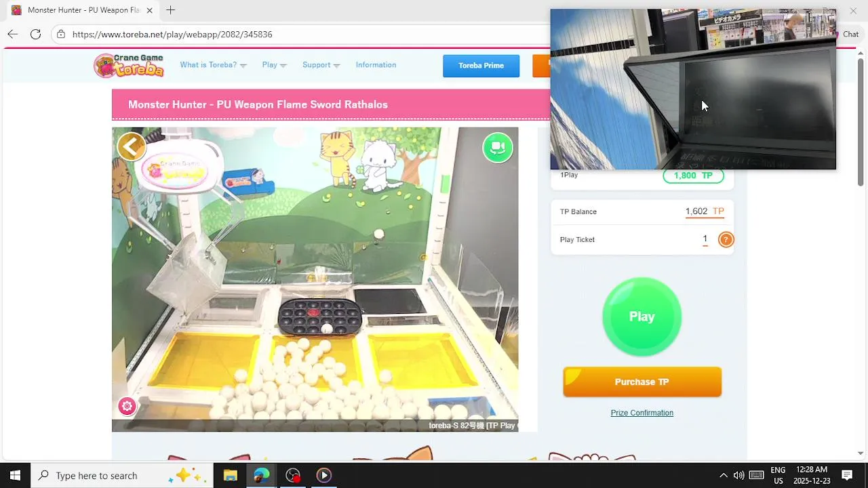
Task: Open the Windows notification center
Action: click(847, 475)
